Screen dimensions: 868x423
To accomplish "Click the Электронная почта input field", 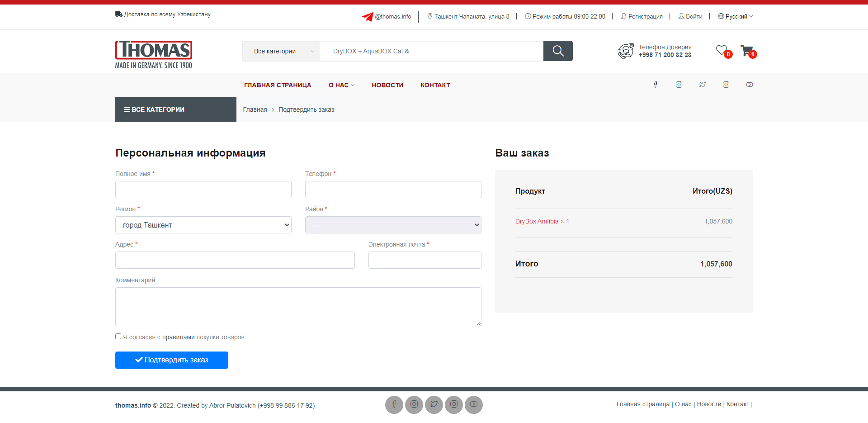I will click(425, 260).
